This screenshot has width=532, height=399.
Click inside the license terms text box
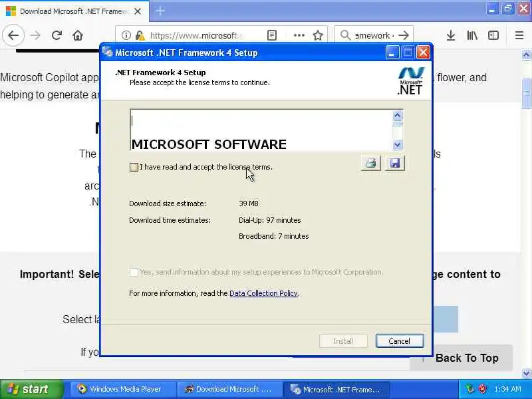click(261, 130)
